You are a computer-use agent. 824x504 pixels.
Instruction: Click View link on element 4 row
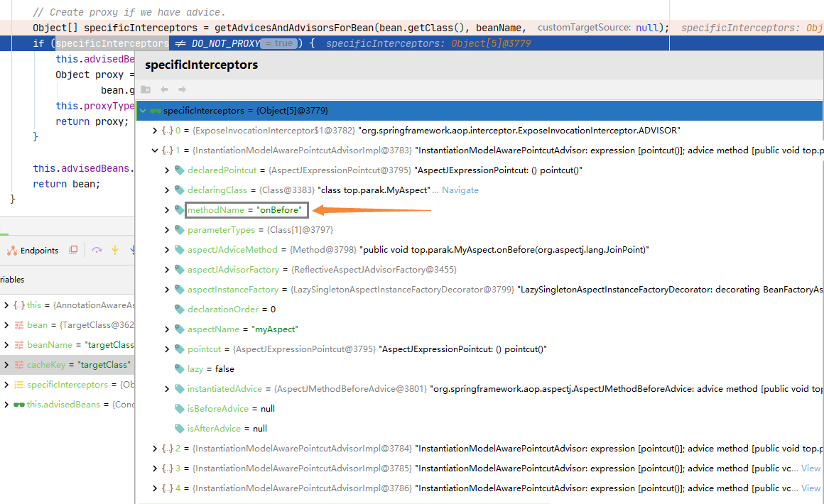tap(811, 488)
